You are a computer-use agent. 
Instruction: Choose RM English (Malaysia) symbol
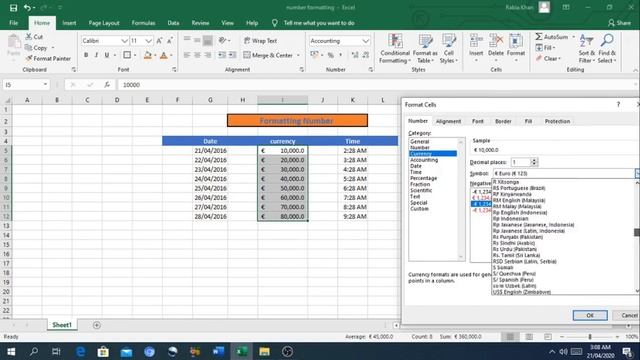point(519,200)
